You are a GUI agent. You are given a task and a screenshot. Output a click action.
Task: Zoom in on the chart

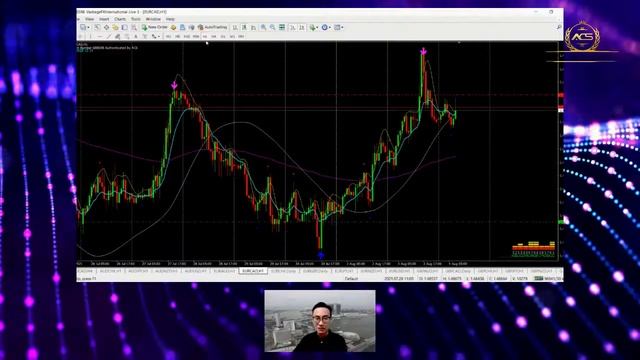pyautogui.click(x=263, y=27)
